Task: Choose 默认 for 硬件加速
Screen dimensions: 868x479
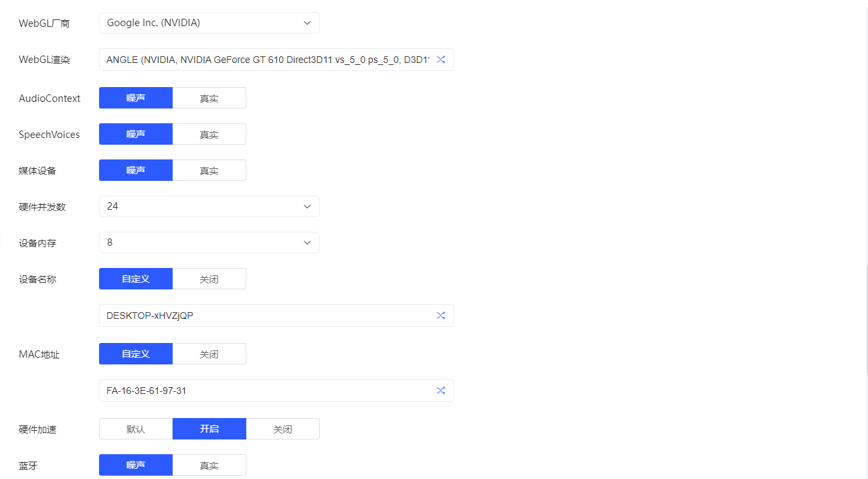Action: coord(136,429)
